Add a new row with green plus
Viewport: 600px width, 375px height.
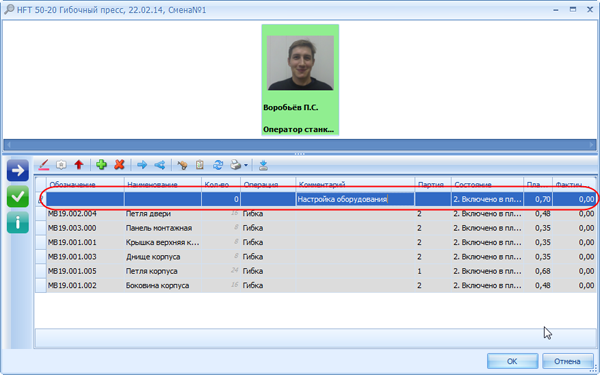point(101,165)
